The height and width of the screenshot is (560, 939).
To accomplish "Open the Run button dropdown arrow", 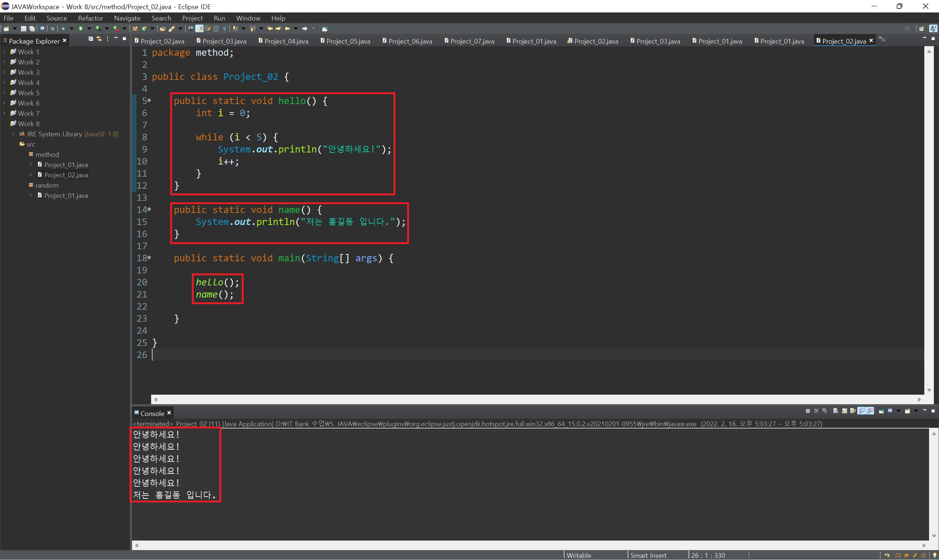I will (89, 29).
